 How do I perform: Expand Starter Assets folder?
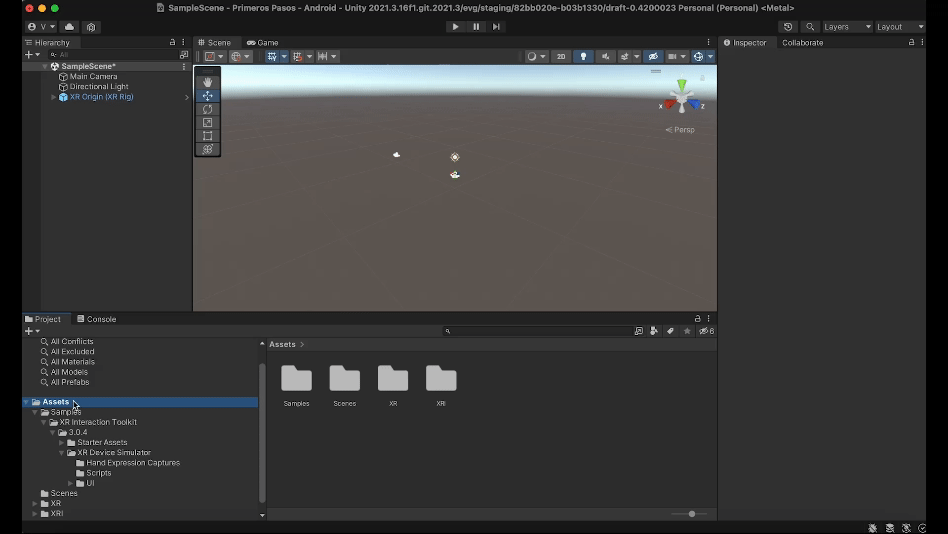coord(62,443)
